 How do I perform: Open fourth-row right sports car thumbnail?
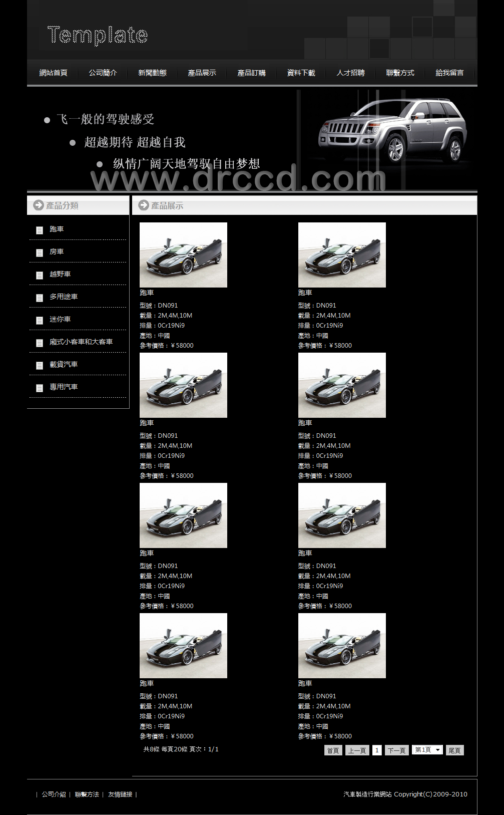click(342, 646)
